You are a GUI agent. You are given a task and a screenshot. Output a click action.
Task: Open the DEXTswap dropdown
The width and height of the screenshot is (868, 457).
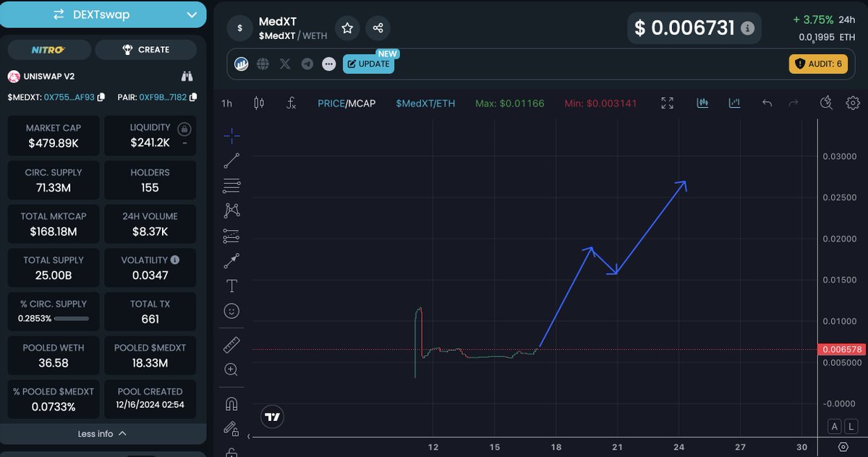[x=103, y=14]
